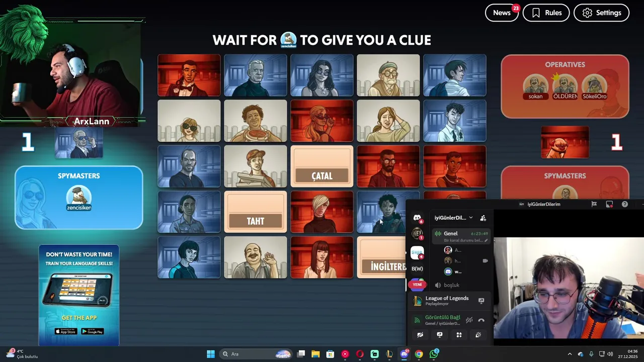The width and height of the screenshot is (644, 362).
Task: Expand the iyiGünlerDil... server dropdown
Action: coord(470,218)
